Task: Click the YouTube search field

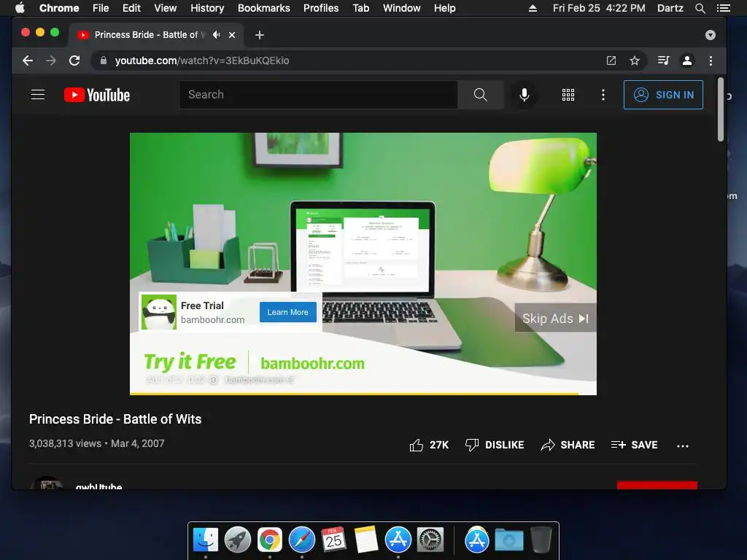Action: 318,95
